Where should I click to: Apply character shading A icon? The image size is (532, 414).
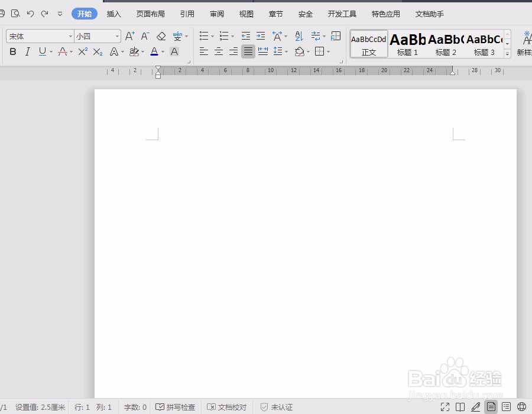tap(174, 51)
